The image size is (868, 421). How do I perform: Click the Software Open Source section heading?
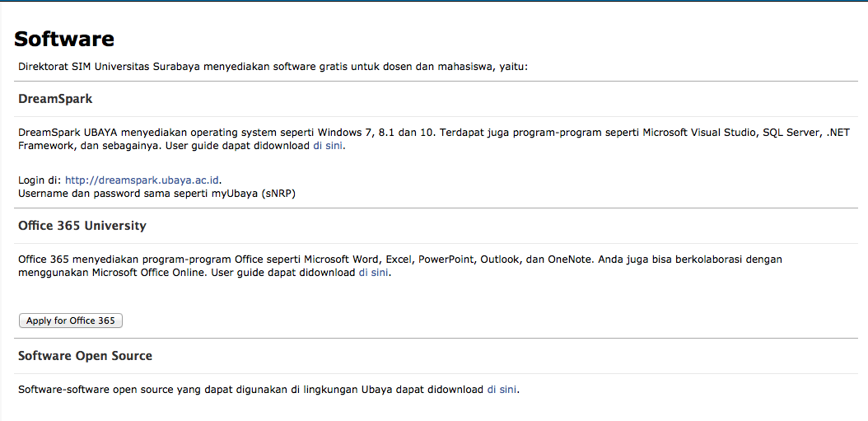click(86, 356)
